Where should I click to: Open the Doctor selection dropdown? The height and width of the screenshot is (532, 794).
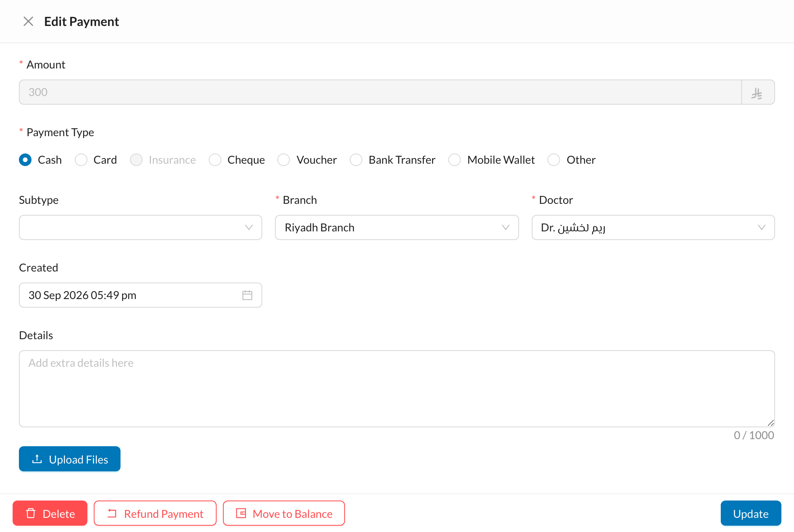[653, 227]
